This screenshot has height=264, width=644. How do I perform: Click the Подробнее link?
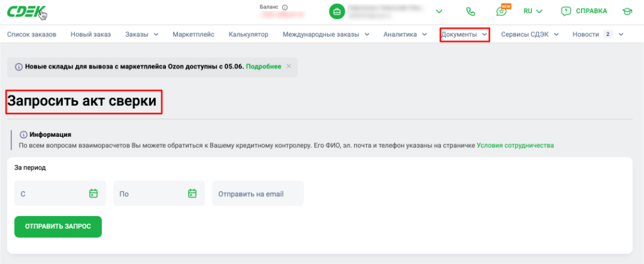pos(264,66)
